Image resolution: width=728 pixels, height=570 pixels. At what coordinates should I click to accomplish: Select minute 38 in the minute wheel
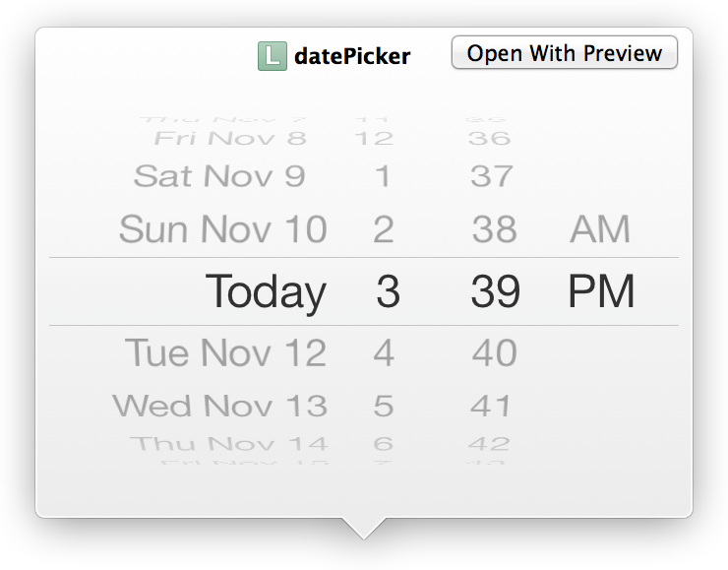pos(494,229)
